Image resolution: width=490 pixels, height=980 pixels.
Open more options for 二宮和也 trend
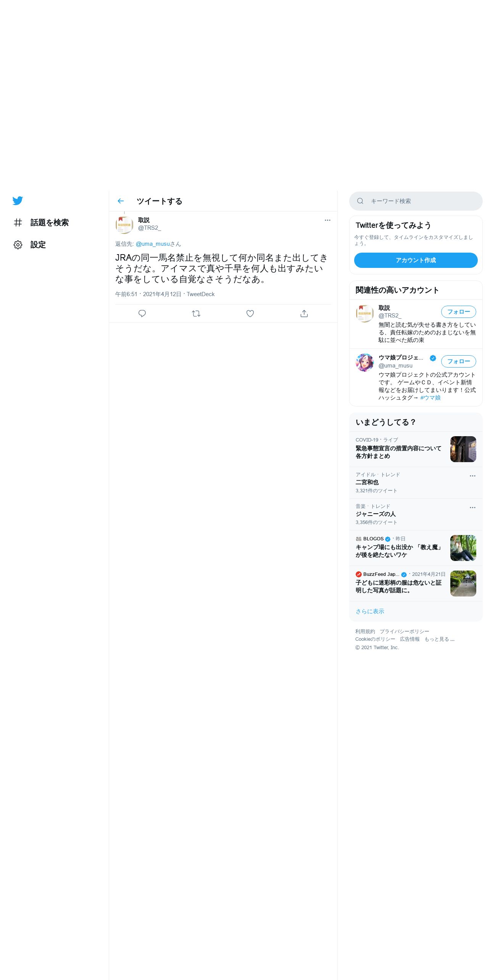(x=472, y=476)
